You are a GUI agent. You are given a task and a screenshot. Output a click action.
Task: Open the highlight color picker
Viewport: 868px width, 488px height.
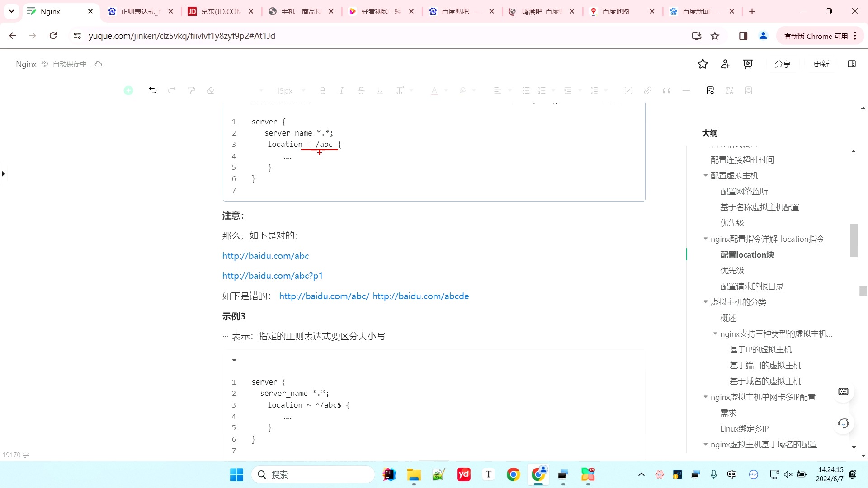pyautogui.click(x=462, y=90)
